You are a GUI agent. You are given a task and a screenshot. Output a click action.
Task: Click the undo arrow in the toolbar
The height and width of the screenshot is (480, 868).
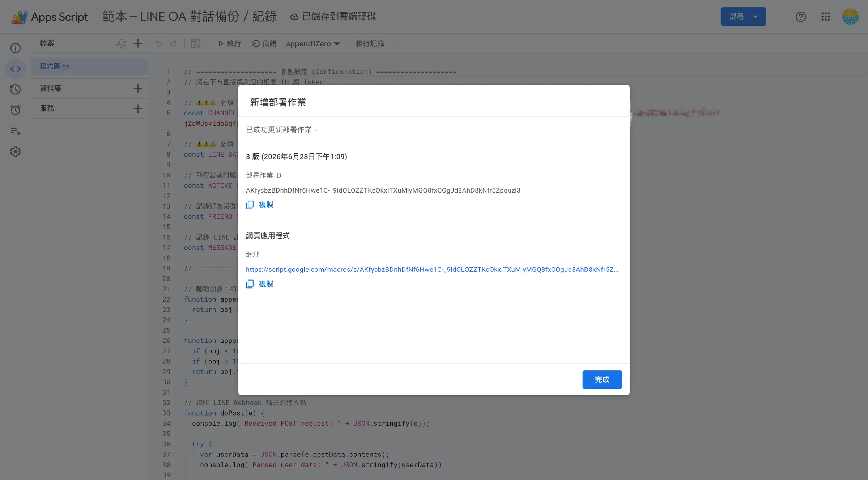pos(159,43)
